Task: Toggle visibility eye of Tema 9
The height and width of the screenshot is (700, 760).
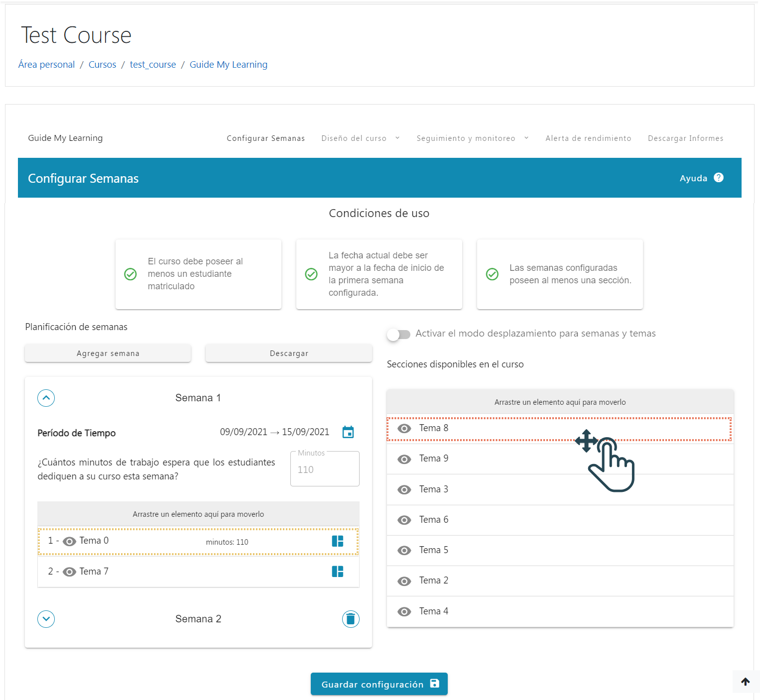Action: (x=404, y=459)
